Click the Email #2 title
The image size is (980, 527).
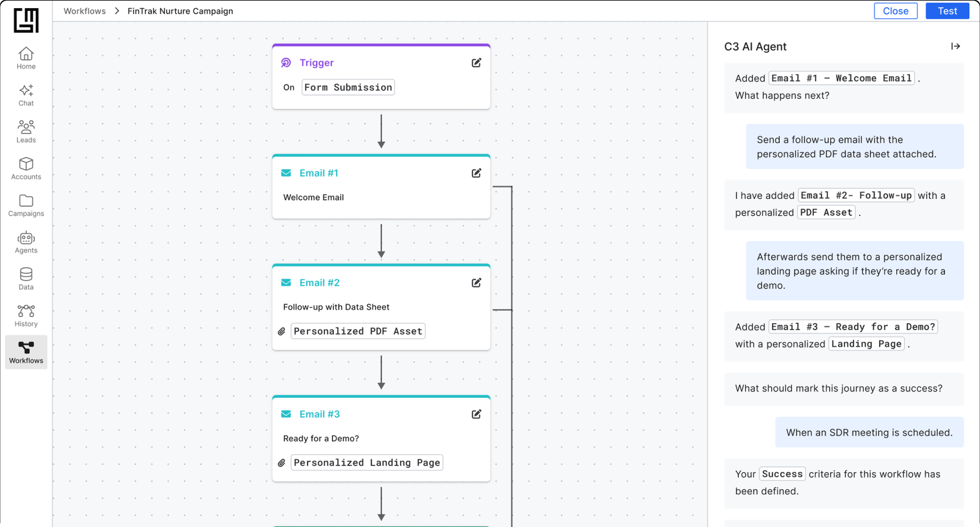pos(319,282)
